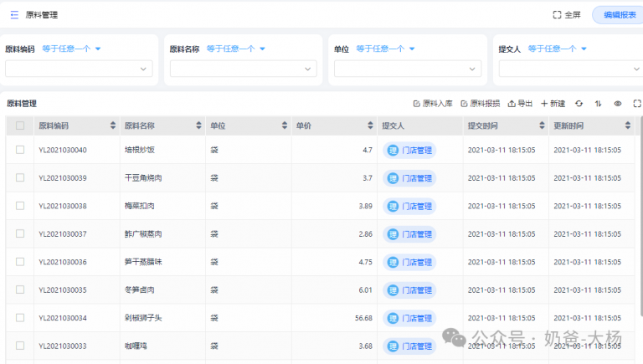Tick the checkbox for row YL2021030037
Screen dimensions: 643x364
(20, 234)
